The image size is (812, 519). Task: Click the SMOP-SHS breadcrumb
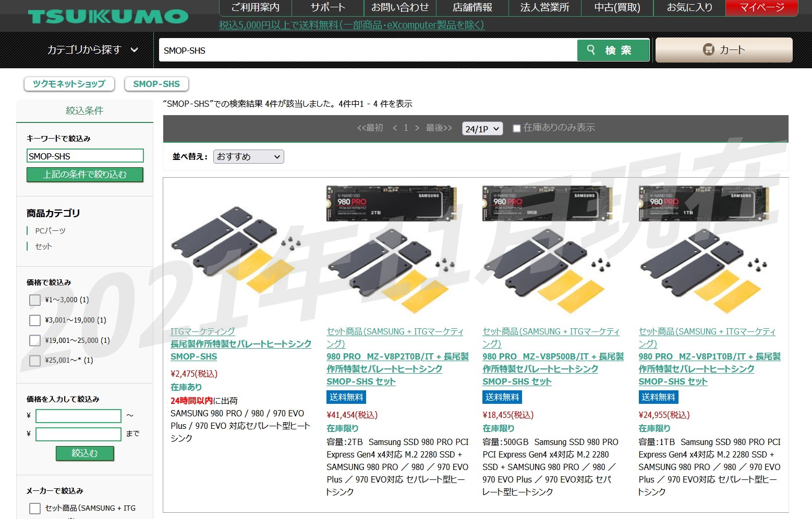coord(156,84)
